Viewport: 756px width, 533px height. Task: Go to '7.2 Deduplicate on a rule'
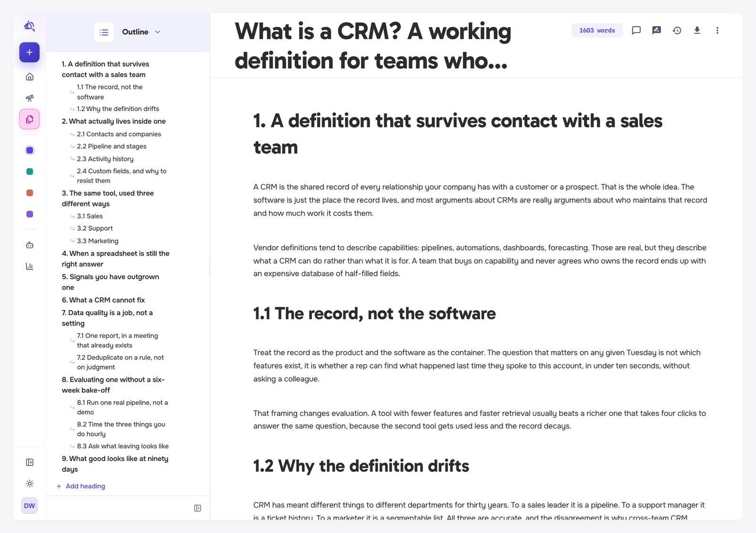120,362
